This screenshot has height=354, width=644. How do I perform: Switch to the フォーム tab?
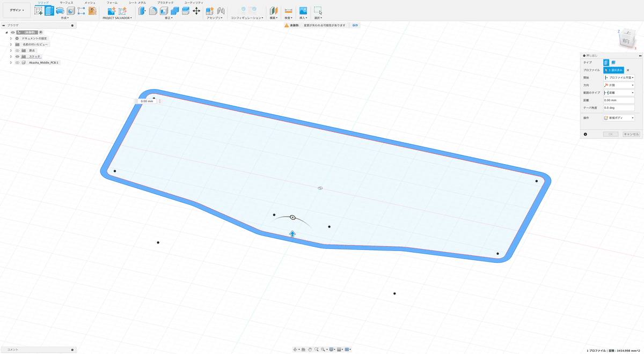[112, 3]
